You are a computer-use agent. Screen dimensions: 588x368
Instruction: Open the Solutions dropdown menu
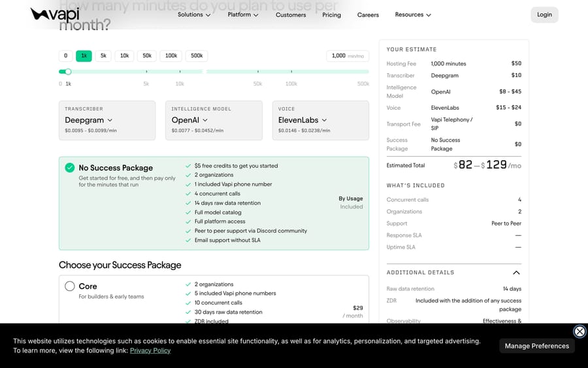pos(194,14)
